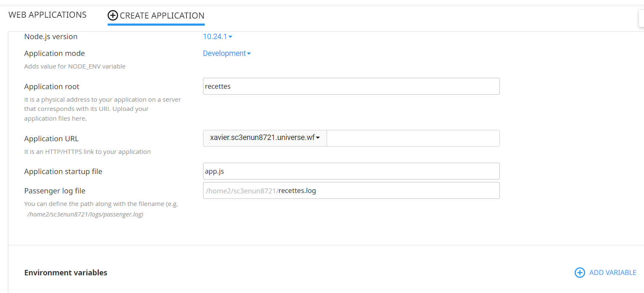Focus the Application root field containing recettes
Image resolution: width=644 pixels, height=293 pixels.
pyautogui.click(x=351, y=86)
